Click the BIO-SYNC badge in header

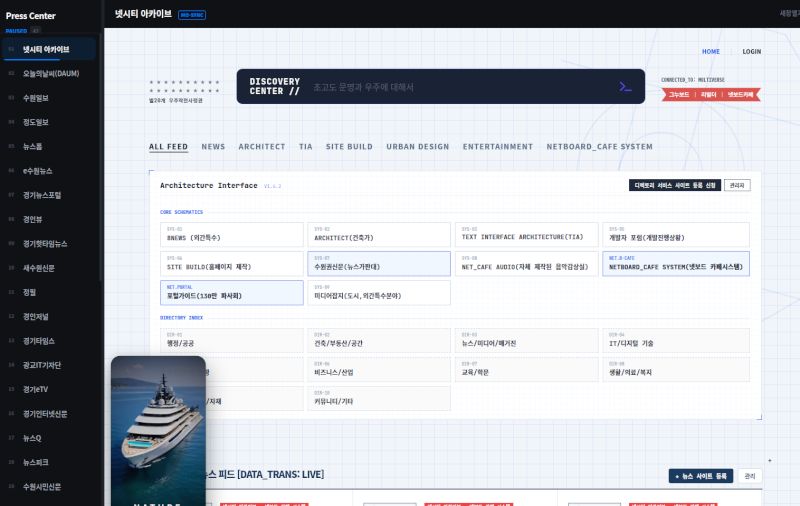192,15
